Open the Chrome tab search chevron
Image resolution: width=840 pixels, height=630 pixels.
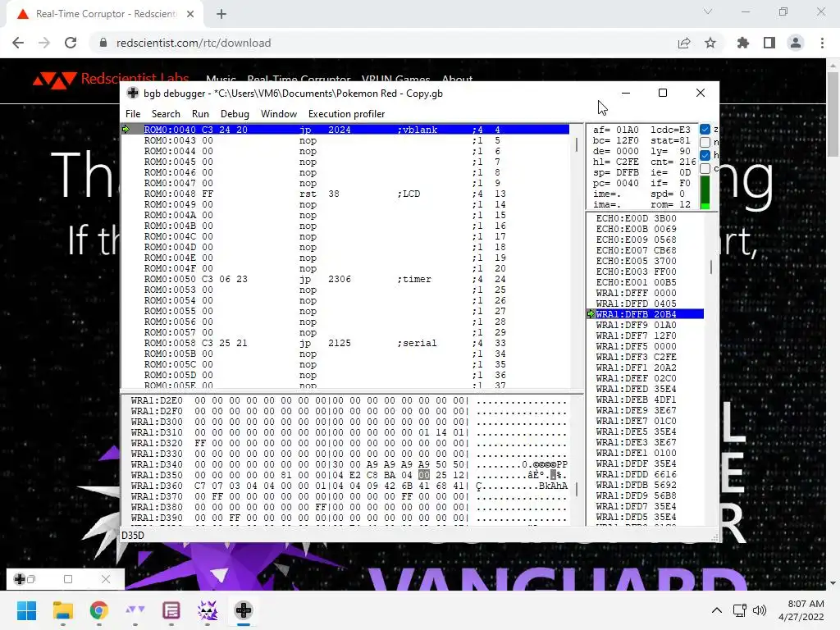[708, 11]
